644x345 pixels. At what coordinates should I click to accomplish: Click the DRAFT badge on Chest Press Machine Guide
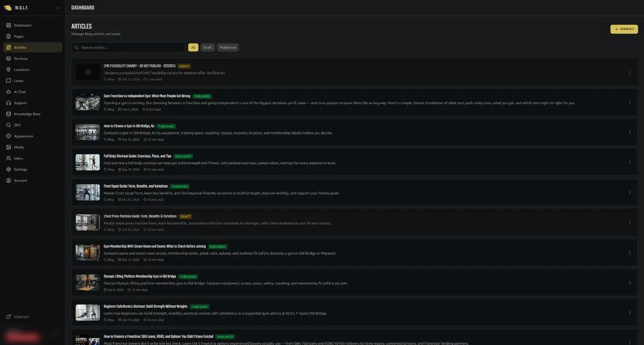[x=185, y=217]
